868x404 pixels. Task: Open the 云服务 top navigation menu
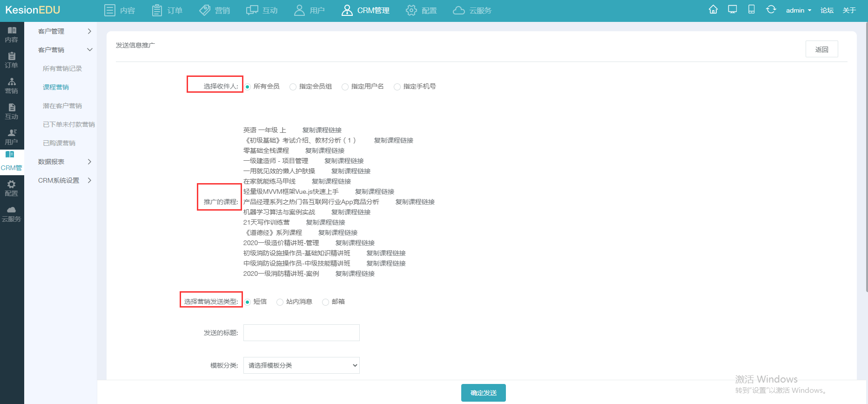tap(472, 10)
